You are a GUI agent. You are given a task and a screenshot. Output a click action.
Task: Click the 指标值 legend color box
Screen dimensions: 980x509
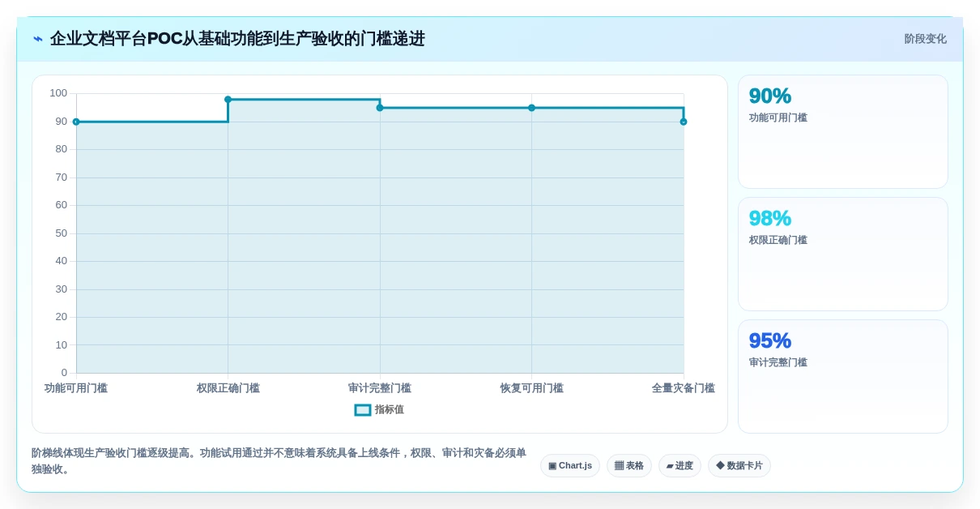[363, 410]
